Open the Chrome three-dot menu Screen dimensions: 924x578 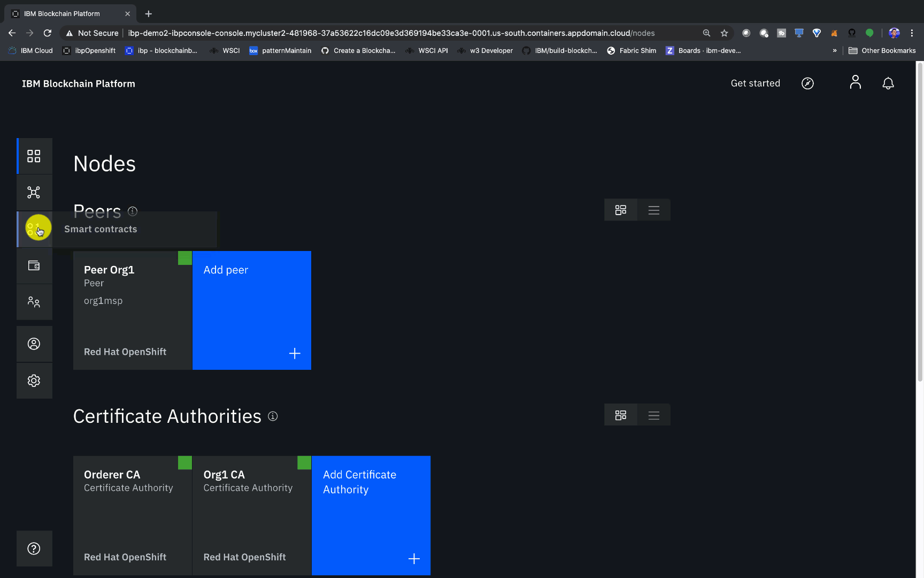coord(912,33)
